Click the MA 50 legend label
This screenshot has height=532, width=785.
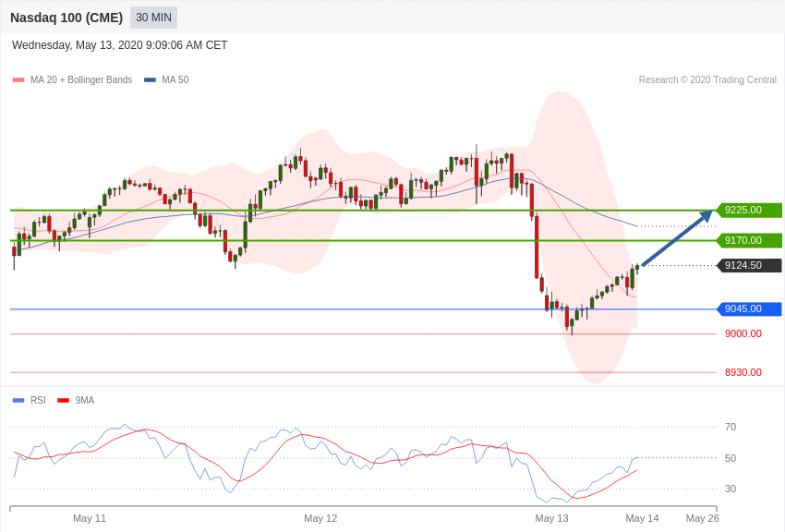(175, 80)
